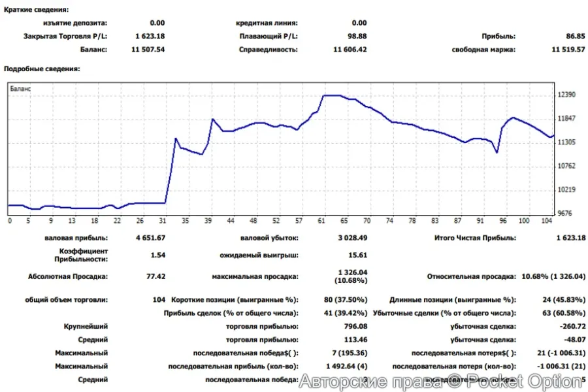Click the Прибыль value 86.85

(x=576, y=36)
